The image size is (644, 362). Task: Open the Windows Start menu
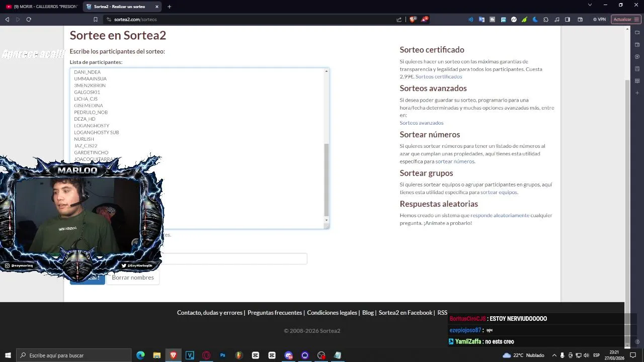tap(8, 355)
